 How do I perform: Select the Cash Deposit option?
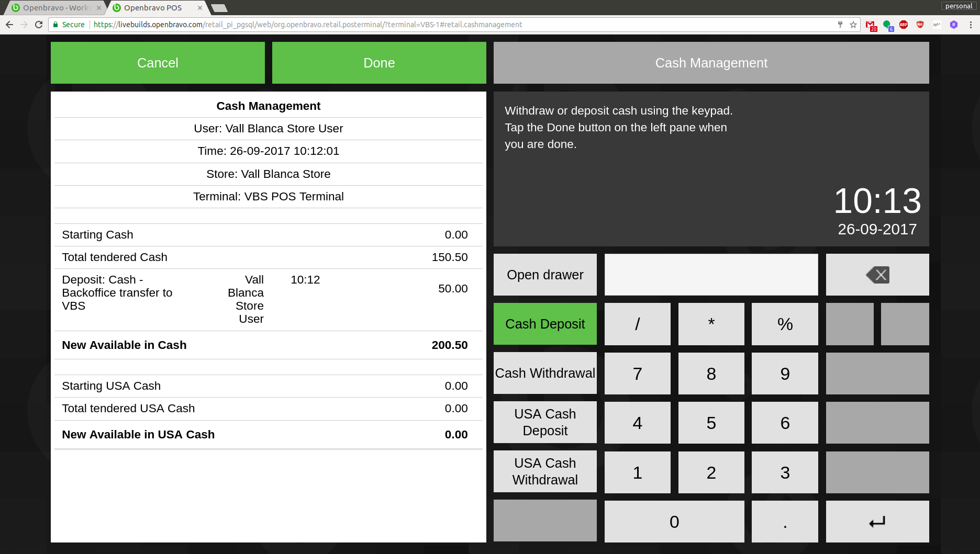[545, 324]
